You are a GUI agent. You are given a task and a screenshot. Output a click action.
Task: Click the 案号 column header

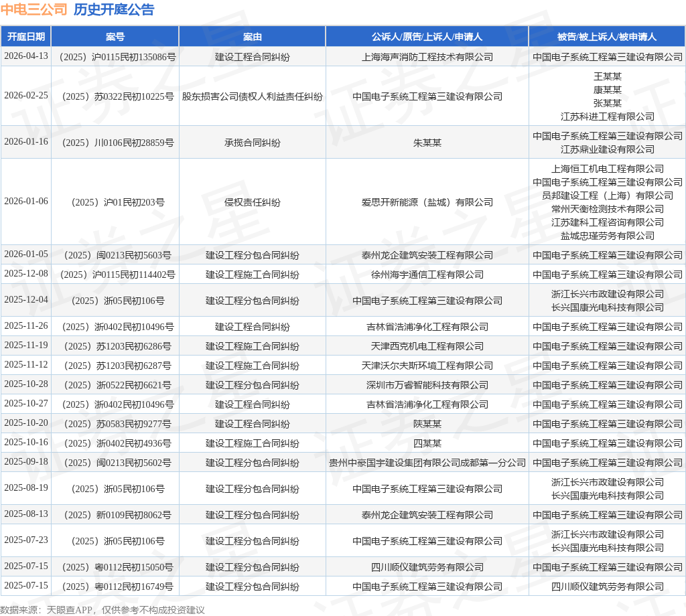115,37
